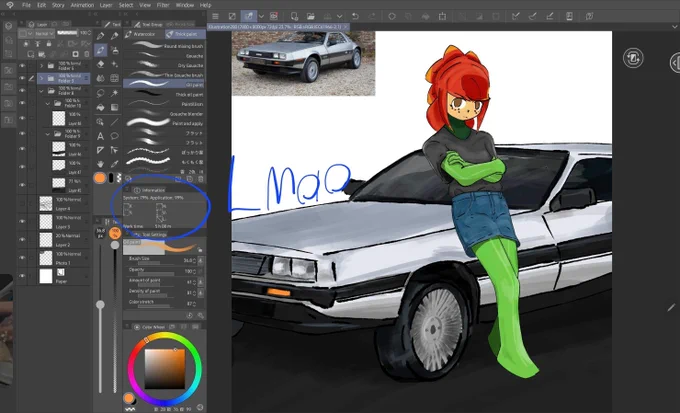680x413 pixels.
Task: Click the Undo arrow in the command bar
Action: 355,16
